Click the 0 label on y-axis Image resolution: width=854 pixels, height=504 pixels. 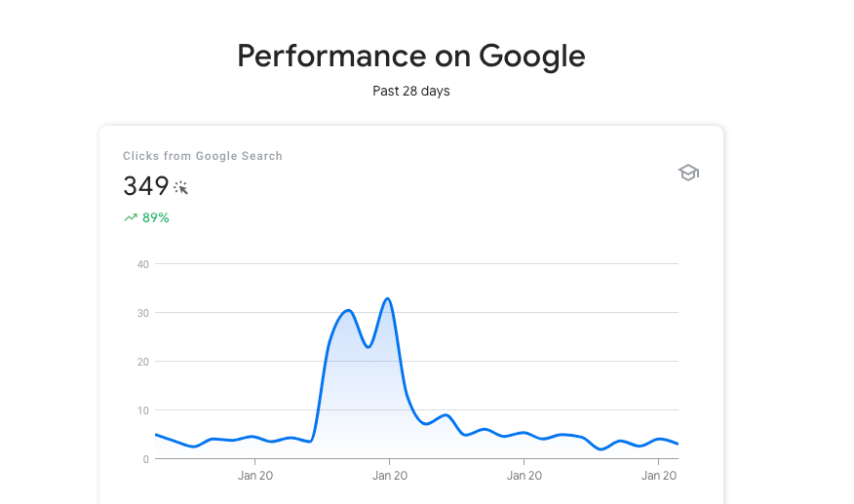click(146, 459)
